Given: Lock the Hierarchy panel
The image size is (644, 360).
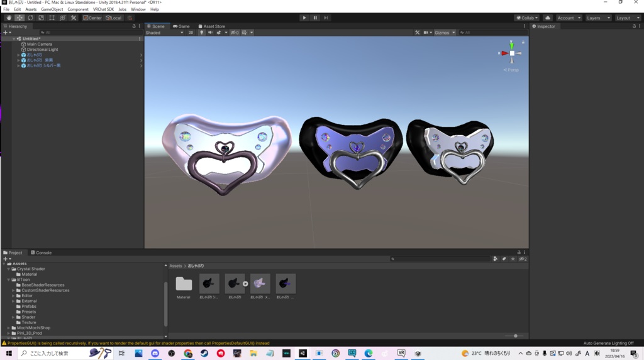Looking at the screenshot, I should click(x=134, y=26).
